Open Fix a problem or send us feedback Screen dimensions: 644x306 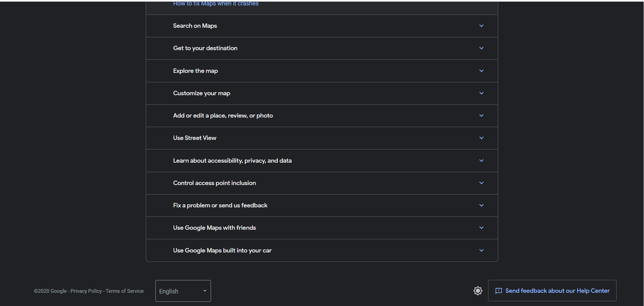(322, 205)
